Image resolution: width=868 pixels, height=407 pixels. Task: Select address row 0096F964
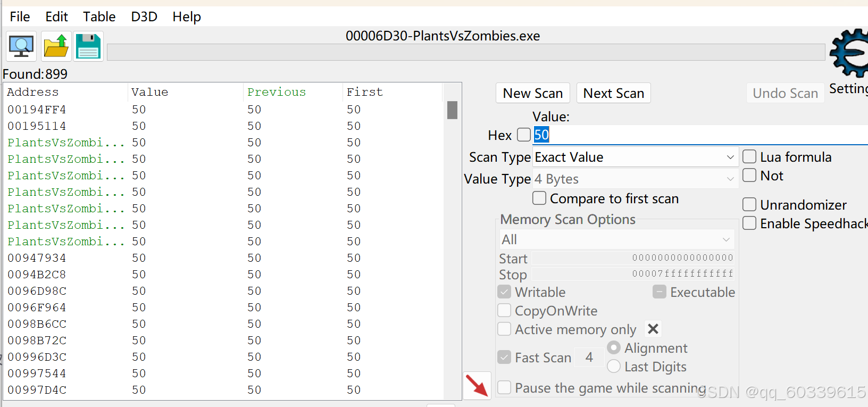tap(223, 307)
